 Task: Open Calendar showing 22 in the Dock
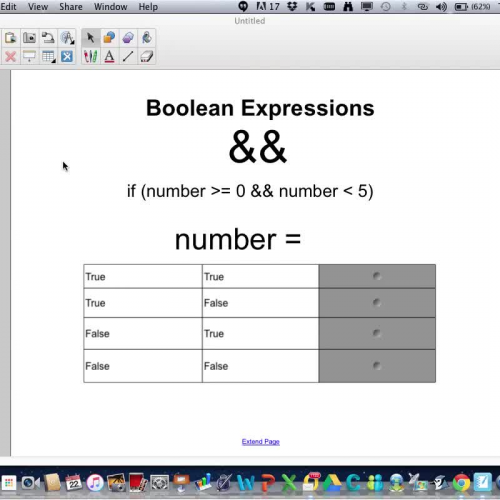coord(74,482)
